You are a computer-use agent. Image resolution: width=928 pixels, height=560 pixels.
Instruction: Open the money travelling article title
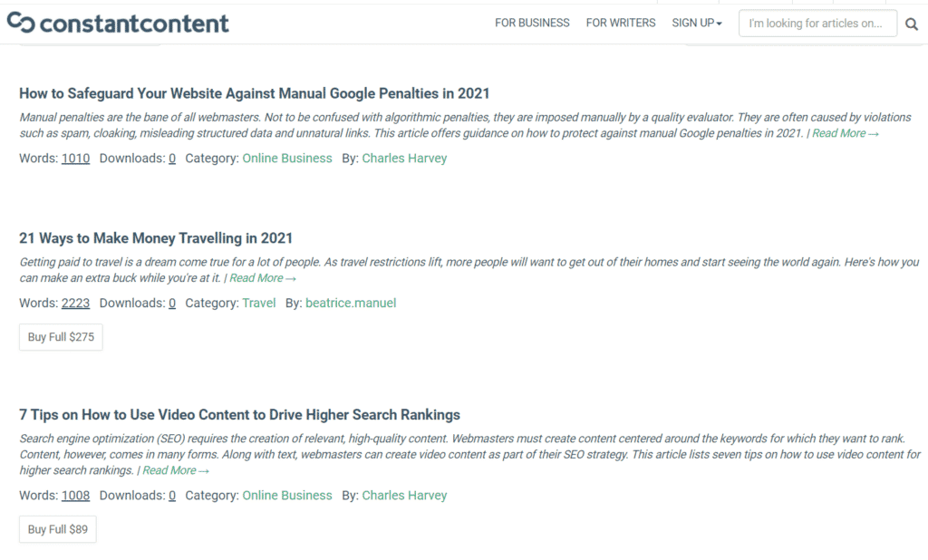tap(156, 237)
